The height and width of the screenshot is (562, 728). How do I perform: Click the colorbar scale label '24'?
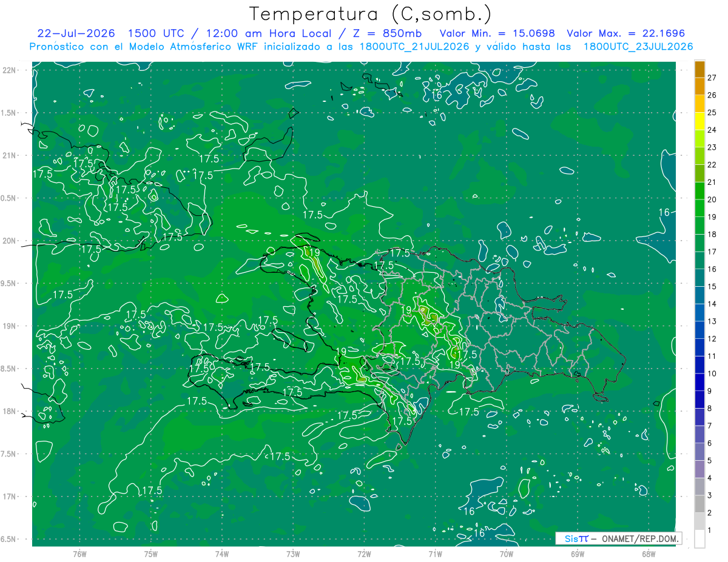[x=712, y=130]
